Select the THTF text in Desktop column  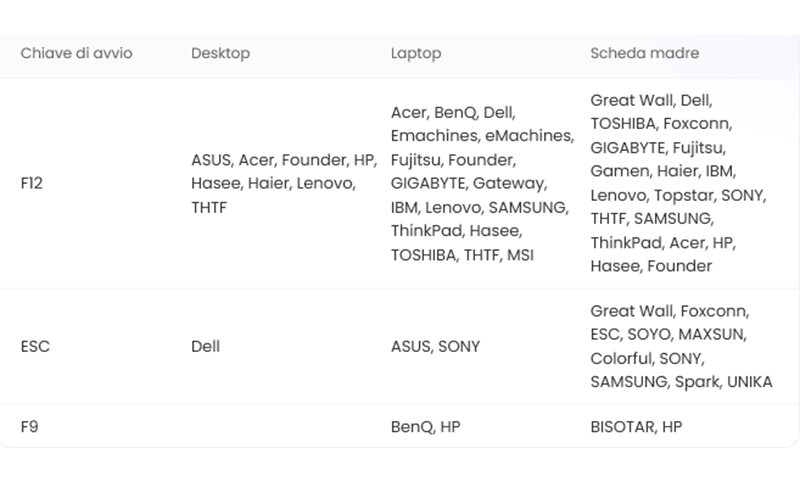click(209, 207)
